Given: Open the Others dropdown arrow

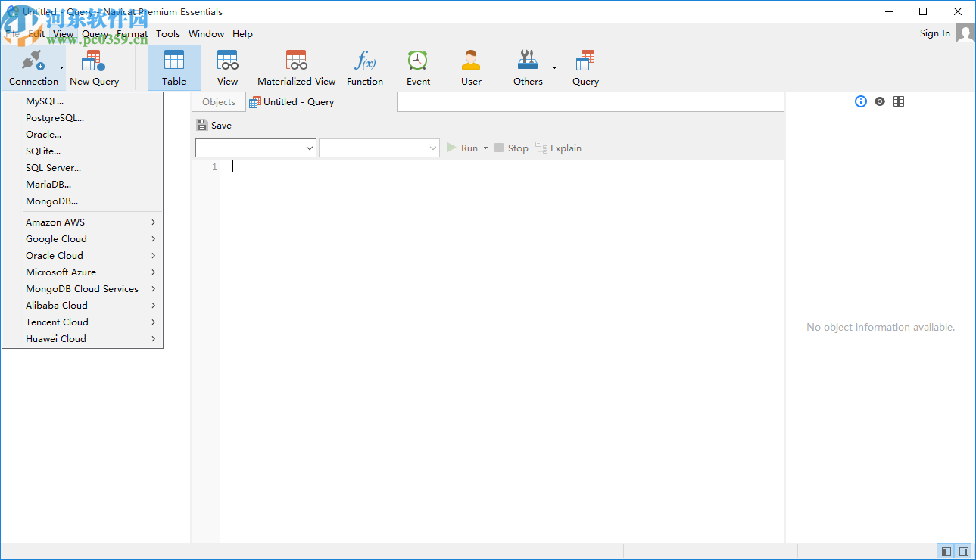Looking at the screenshot, I should pos(554,68).
